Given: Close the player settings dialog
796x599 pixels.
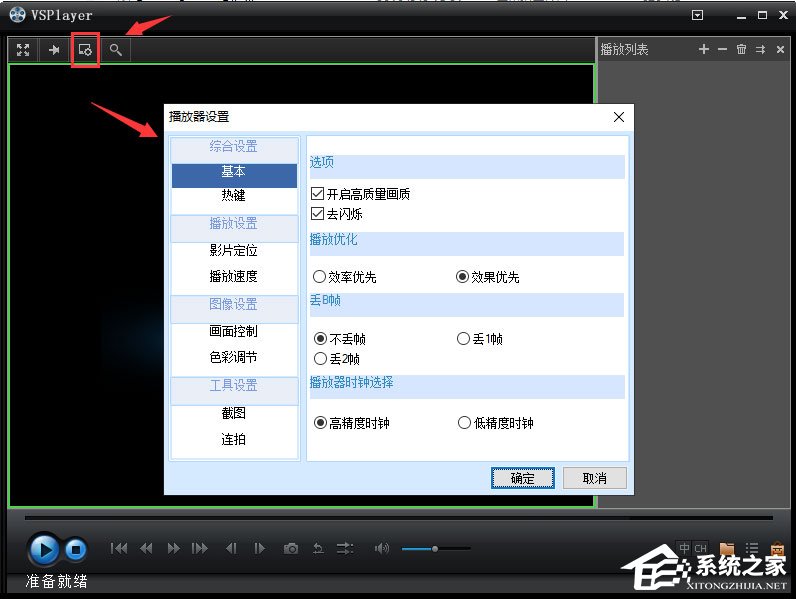Looking at the screenshot, I should click(x=619, y=117).
